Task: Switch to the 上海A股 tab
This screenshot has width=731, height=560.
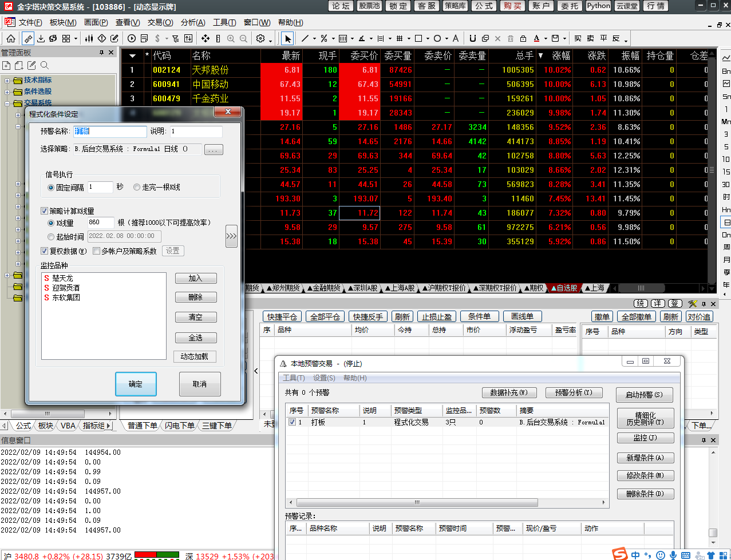Action: tap(400, 288)
